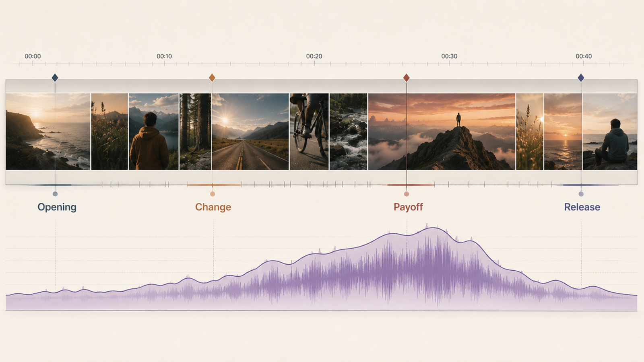Select the coastal cliff sunset clip
Screen dimensions: 644x362
(48, 132)
